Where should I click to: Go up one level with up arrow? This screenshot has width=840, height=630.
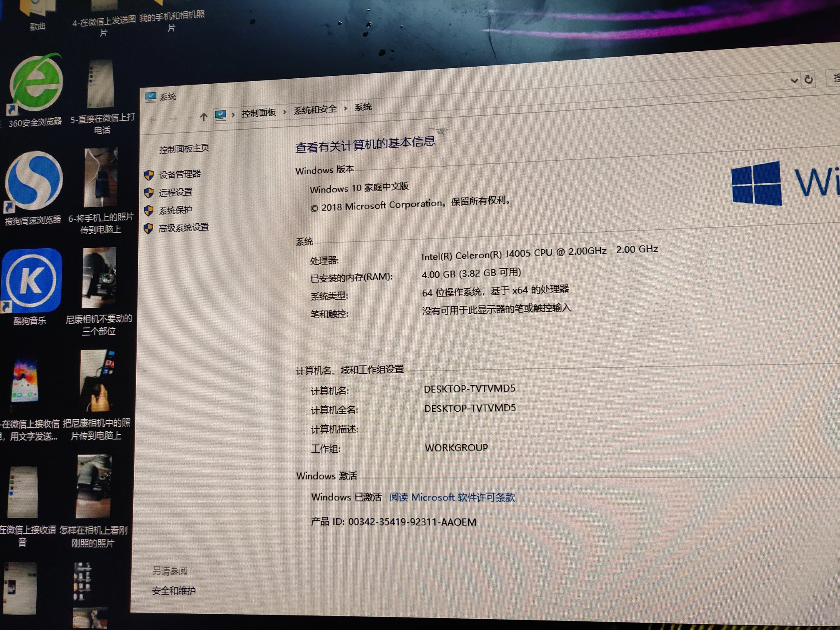(203, 117)
